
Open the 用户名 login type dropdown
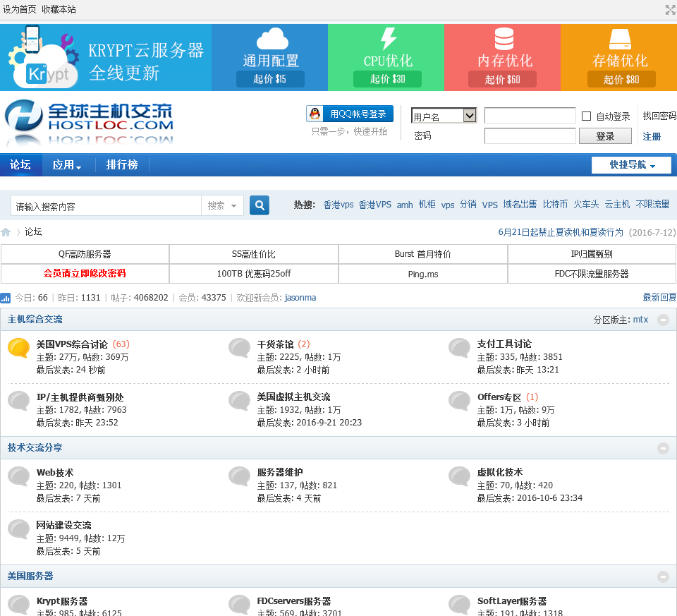point(444,115)
